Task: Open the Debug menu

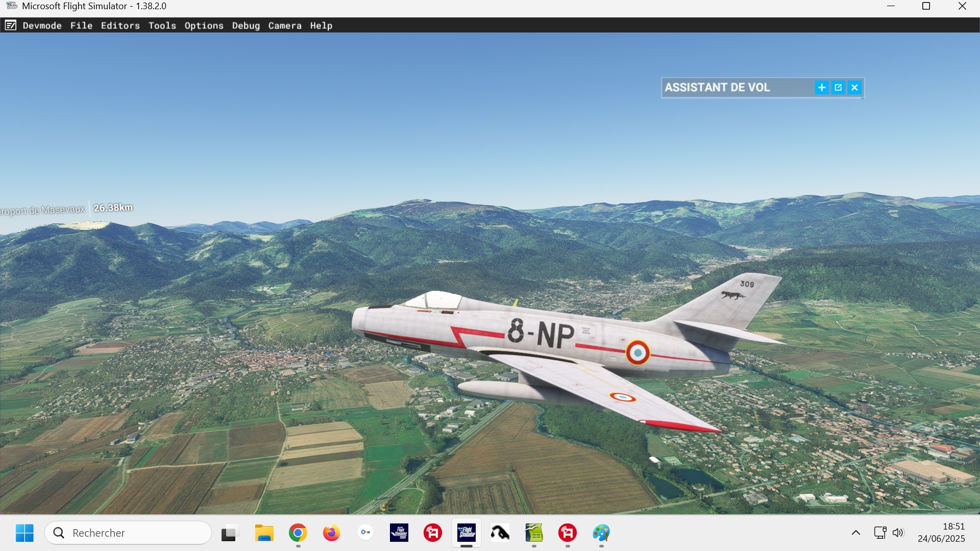Action: 246,26
